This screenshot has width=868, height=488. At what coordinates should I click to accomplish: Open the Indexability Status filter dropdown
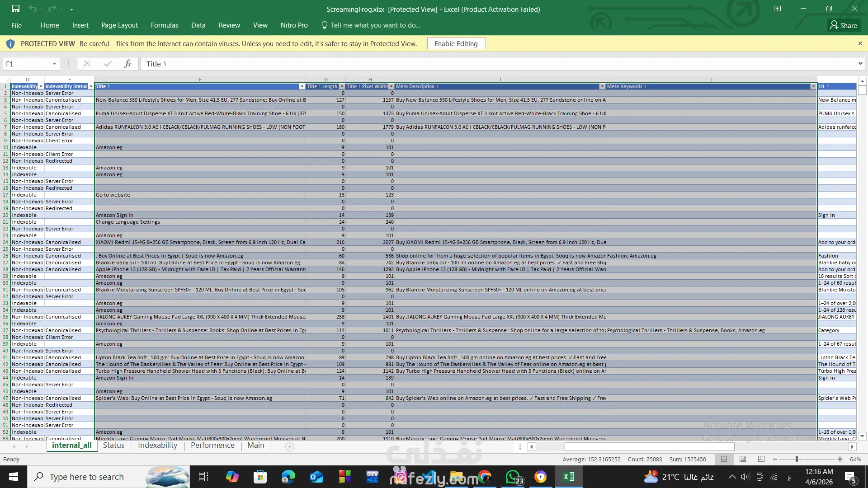tap(91, 86)
